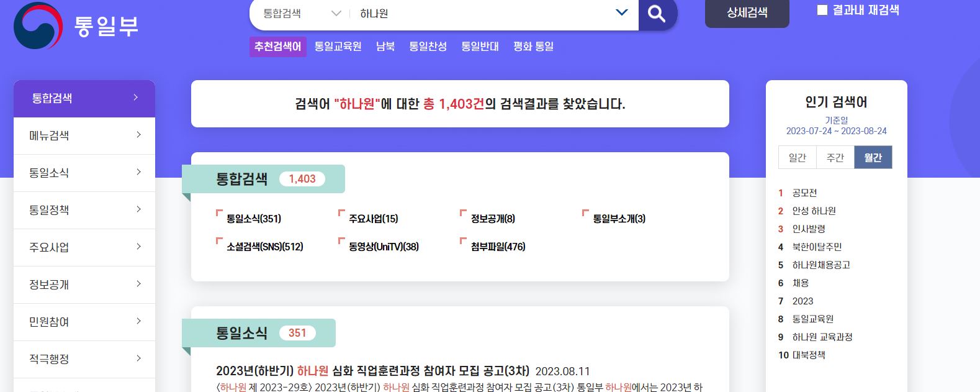Switch popular keywords to 월간 tab
This screenshot has width=980, height=392.
point(873,158)
